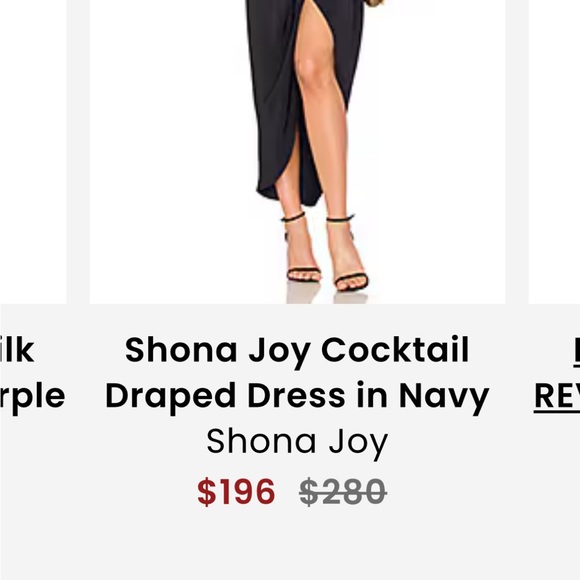
Task: Click the 'Shona Joy Cocktail' title line
Action: [297, 351]
